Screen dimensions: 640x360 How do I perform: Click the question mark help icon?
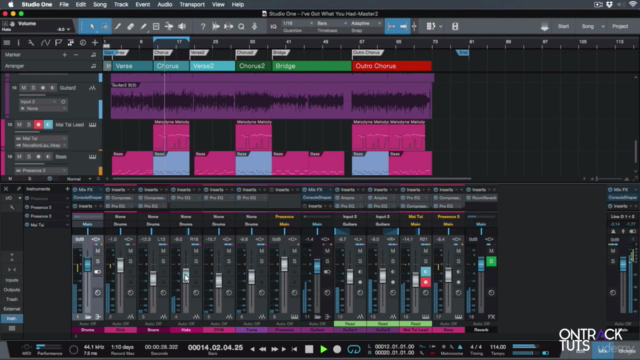203,27
